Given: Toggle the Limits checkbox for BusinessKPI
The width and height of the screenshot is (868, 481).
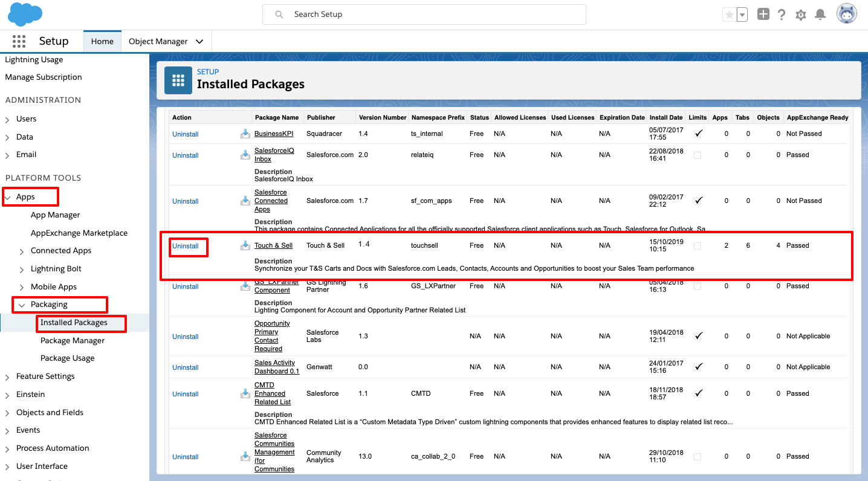Looking at the screenshot, I should pos(698,134).
